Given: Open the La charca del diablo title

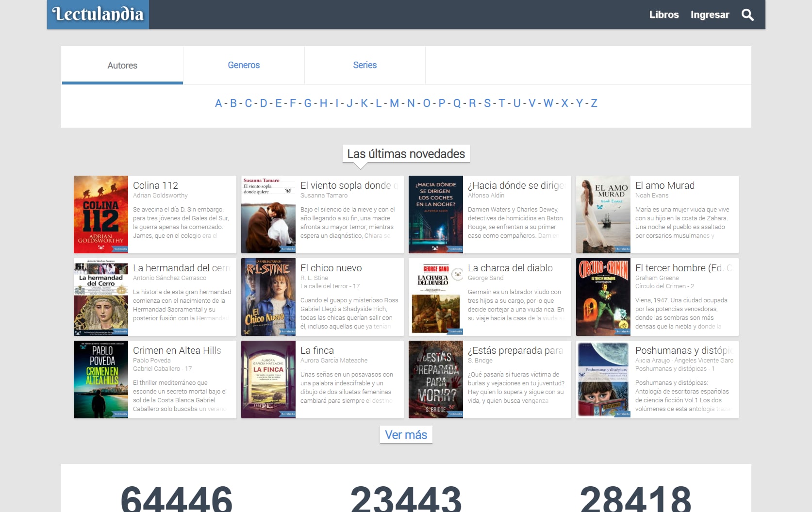Looking at the screenshot, I should point(510,268).
